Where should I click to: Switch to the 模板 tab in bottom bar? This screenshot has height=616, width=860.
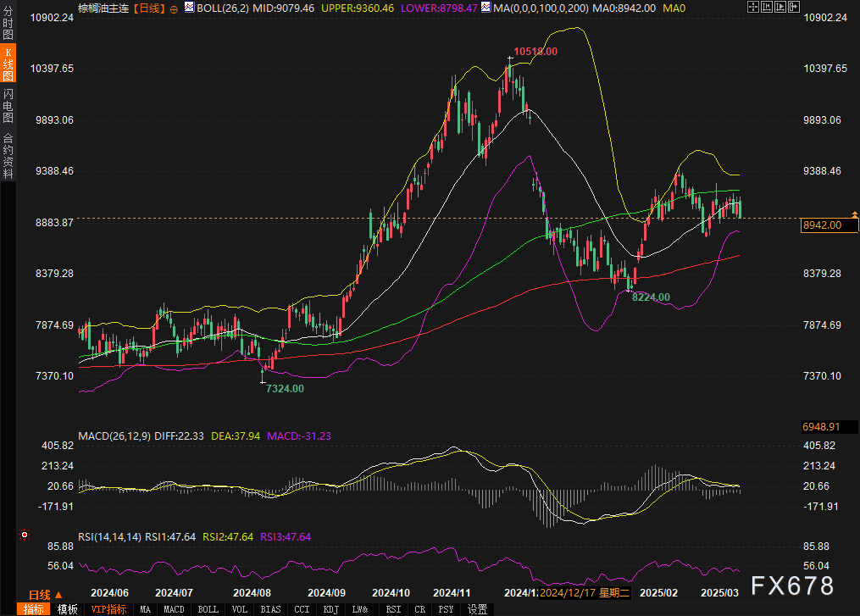coord(68,609)
